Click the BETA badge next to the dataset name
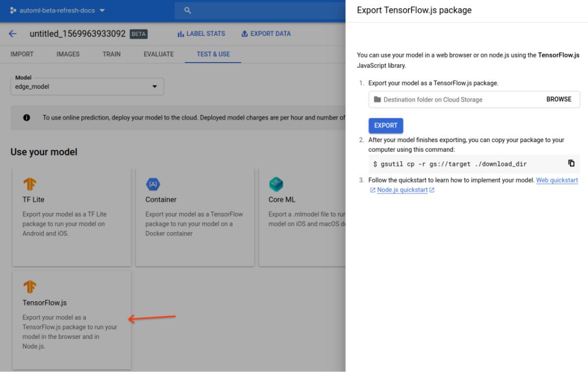The image size is (588, 372). pyautogui.click(x=138, y=34)
